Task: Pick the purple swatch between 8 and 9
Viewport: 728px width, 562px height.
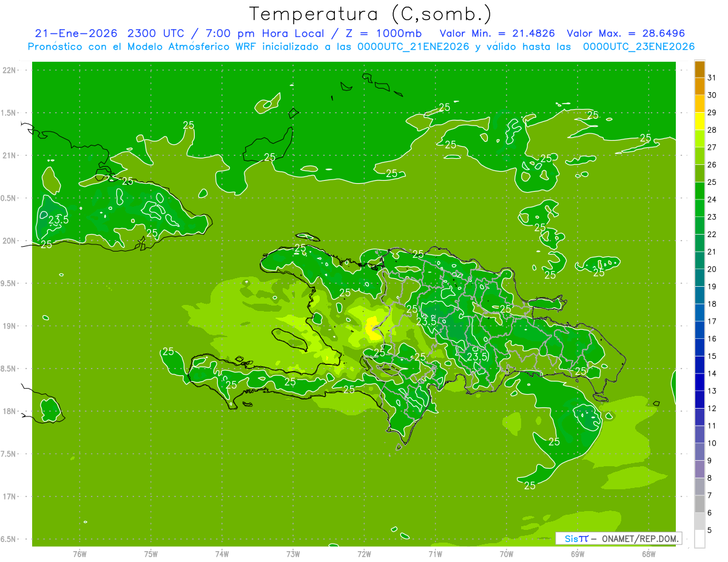Action: click(699, 469)
